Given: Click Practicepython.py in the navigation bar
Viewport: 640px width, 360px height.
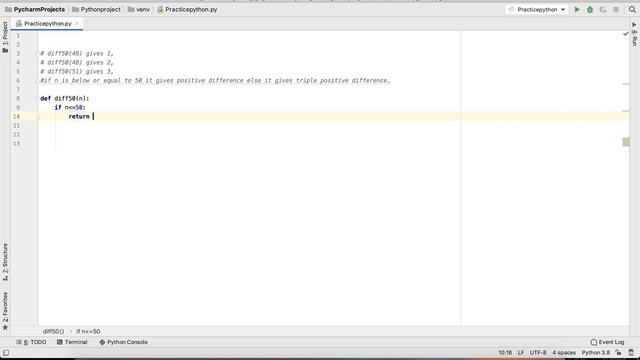Looking at the screenshot, I should [x=187, y=9].
